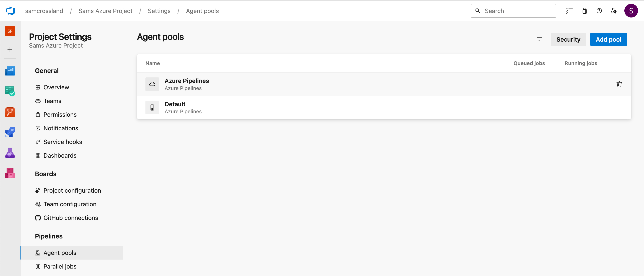Select the Overview menu item
The image size is (644, 276).
pyautogui.click(x=56, y=87)
